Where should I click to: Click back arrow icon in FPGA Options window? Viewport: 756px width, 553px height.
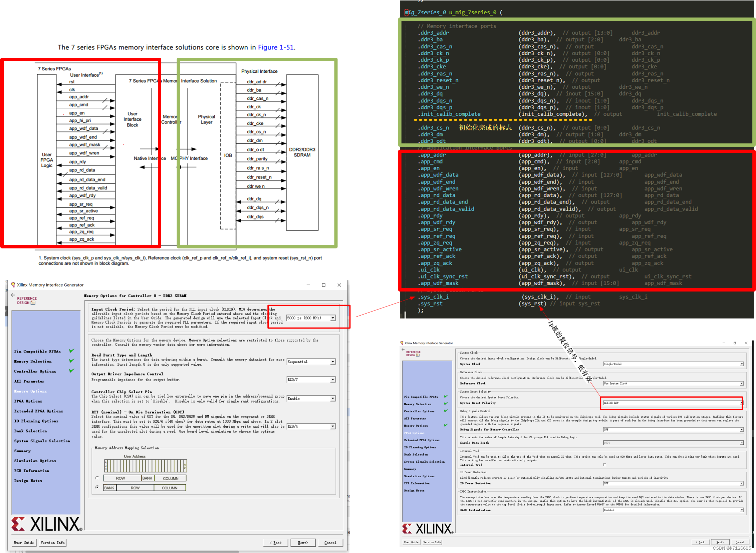tap(403, 350)
